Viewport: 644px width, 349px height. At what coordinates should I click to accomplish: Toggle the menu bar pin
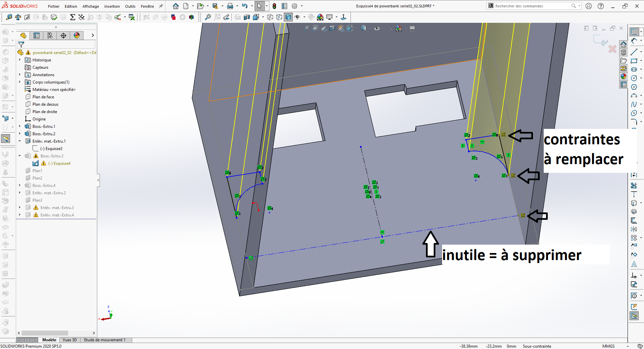point(161,6)
